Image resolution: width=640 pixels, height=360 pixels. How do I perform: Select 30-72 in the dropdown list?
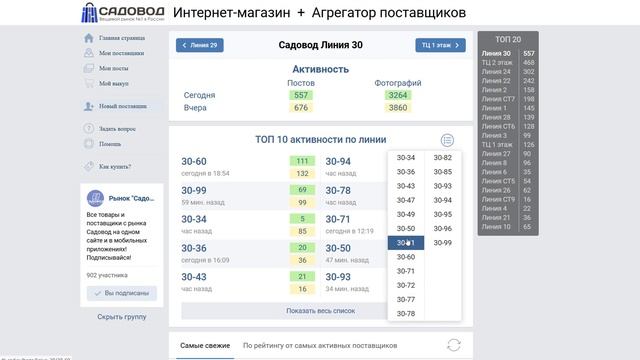tap(406, 285)
